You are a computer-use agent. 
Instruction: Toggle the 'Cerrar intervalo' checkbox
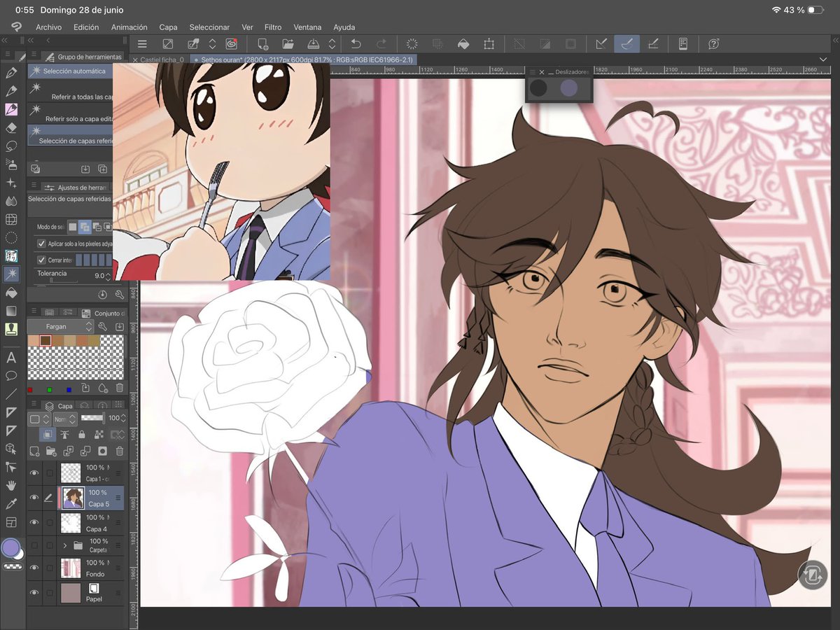tap(41, 260)
